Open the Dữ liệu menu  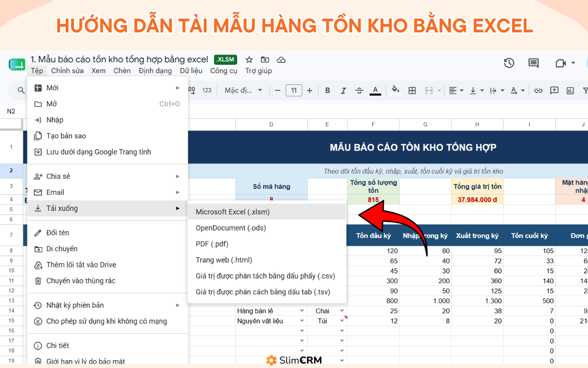(191, 71)
